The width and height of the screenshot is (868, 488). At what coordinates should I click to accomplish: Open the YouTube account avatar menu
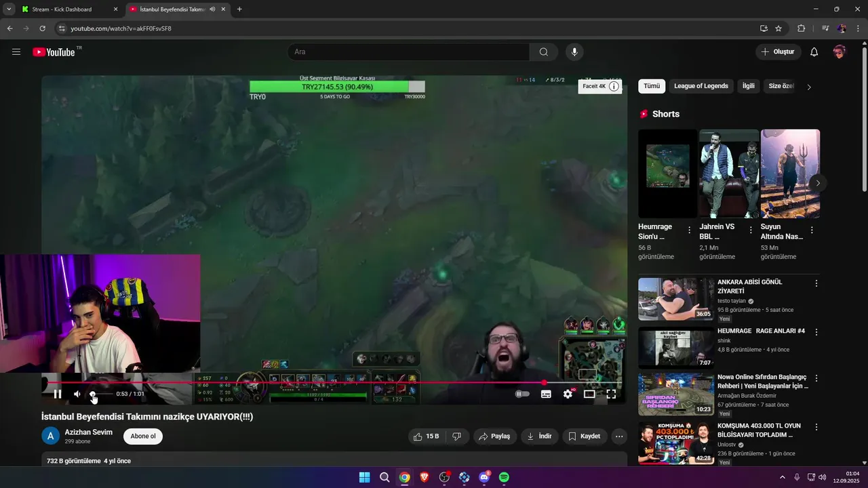tap(840, 52)
